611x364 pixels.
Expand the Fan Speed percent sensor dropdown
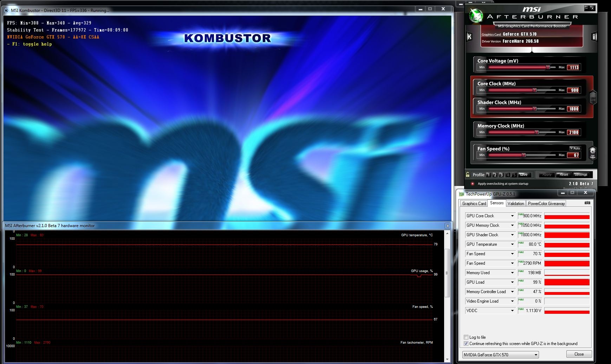tap(512, 254)
